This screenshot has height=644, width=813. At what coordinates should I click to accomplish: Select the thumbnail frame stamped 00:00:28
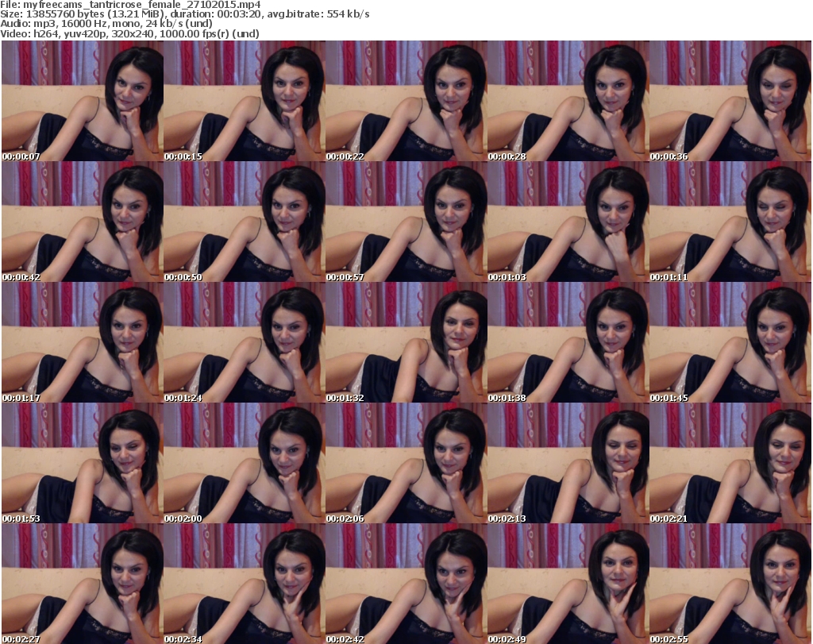[568, 101]
